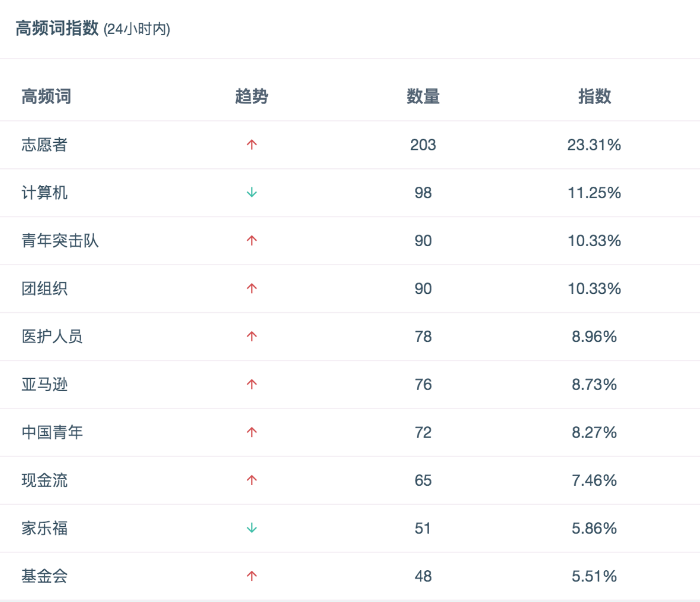Click the up arrow in 亚马逊 row
Image resolution: width=700 pixels, height=602 pixels.
(x=252, y=385)
